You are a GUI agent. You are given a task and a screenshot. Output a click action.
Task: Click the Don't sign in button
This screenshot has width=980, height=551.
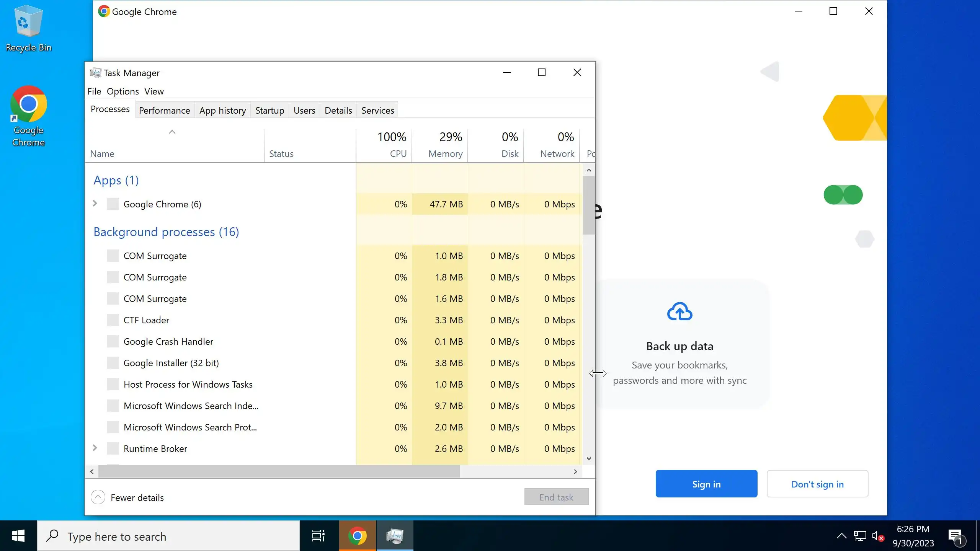[817, 484]
